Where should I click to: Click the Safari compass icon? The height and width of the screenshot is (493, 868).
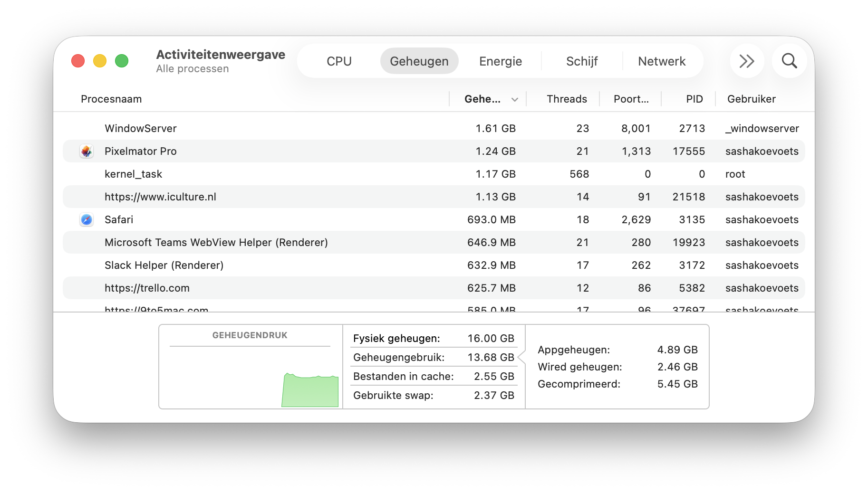coord(87,219)
